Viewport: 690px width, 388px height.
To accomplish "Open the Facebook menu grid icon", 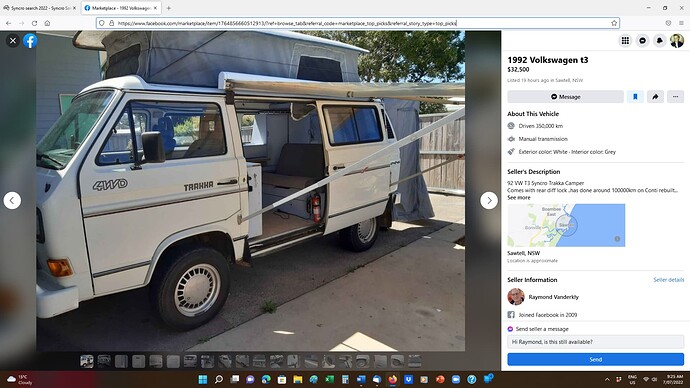I will tap(625, 41).
